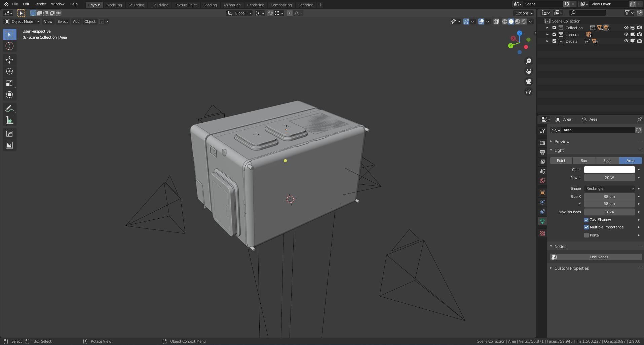
Task: Toggle snapping magnet
Action: pyautogui.click(x=270, y=13)
